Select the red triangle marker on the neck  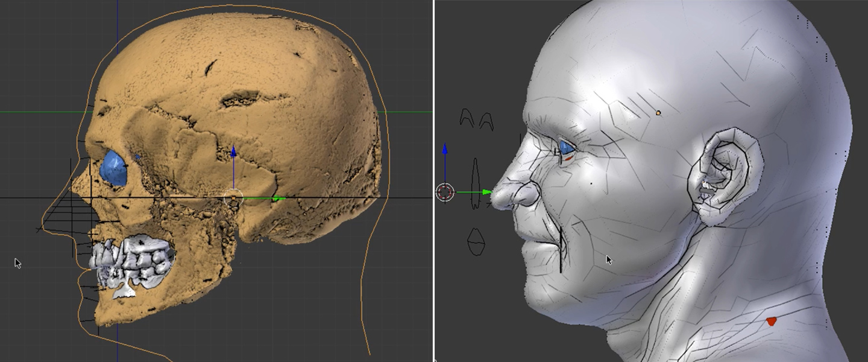tap(771, 322)
